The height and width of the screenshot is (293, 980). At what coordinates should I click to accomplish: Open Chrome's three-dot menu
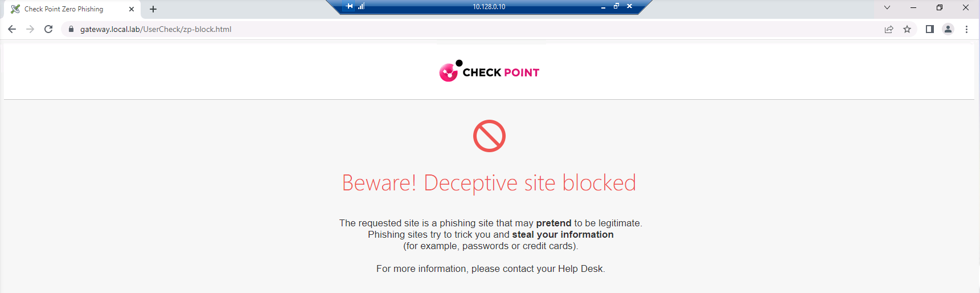pos(966,29)
